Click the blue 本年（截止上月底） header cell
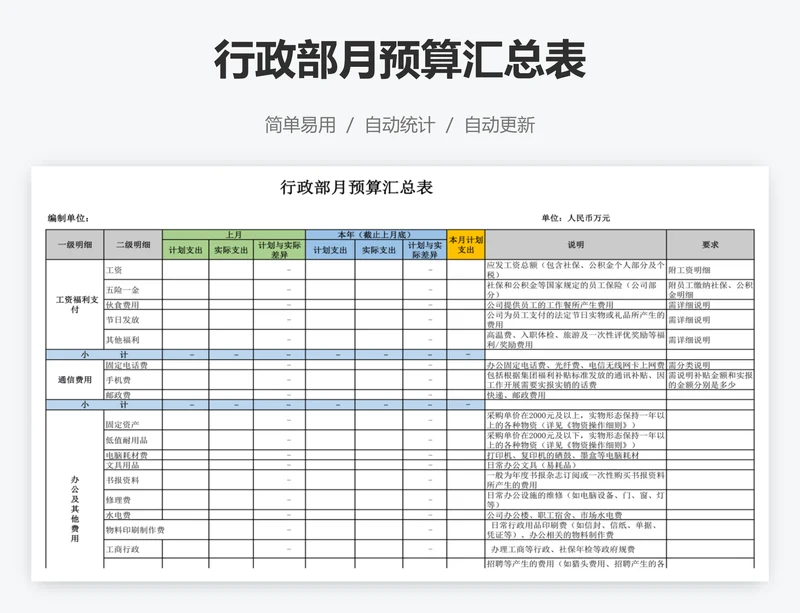Image resolution: width=800 pixels, height=613 pixels. 376,233
